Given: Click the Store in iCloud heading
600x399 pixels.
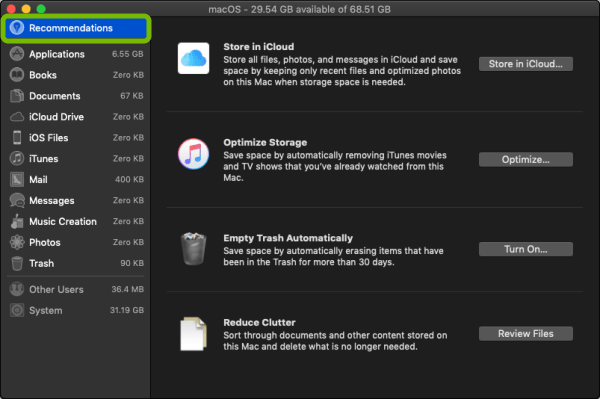Looking at the screenshot, I should [259, 47].
